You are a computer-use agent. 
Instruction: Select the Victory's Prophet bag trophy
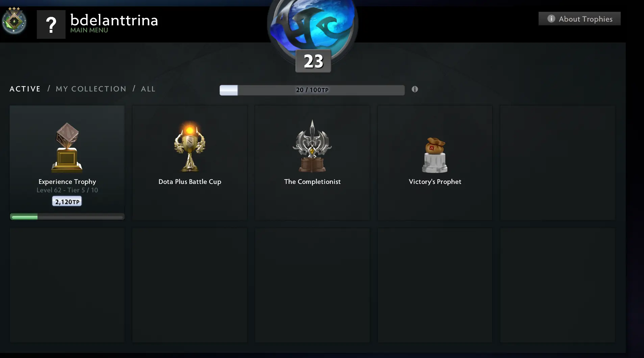click(435, 155)
